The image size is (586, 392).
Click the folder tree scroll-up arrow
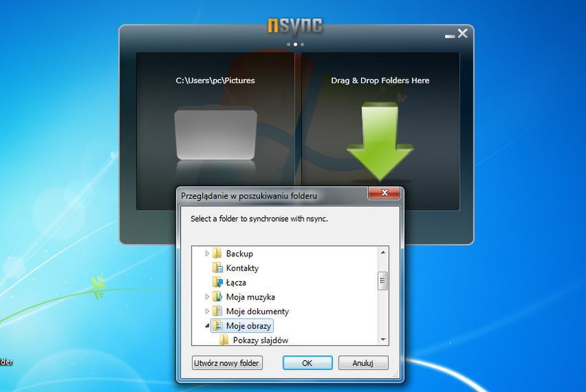click(382, 252)
